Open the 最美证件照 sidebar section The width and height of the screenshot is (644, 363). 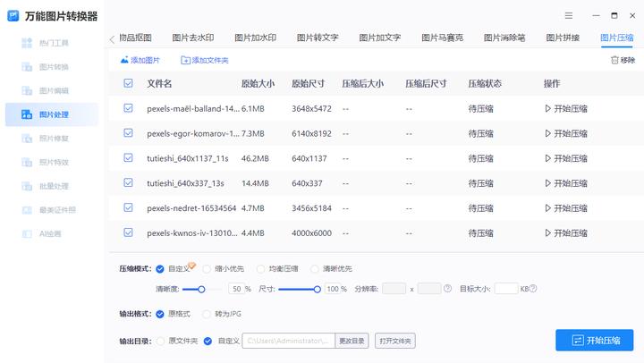pos(49,210)
